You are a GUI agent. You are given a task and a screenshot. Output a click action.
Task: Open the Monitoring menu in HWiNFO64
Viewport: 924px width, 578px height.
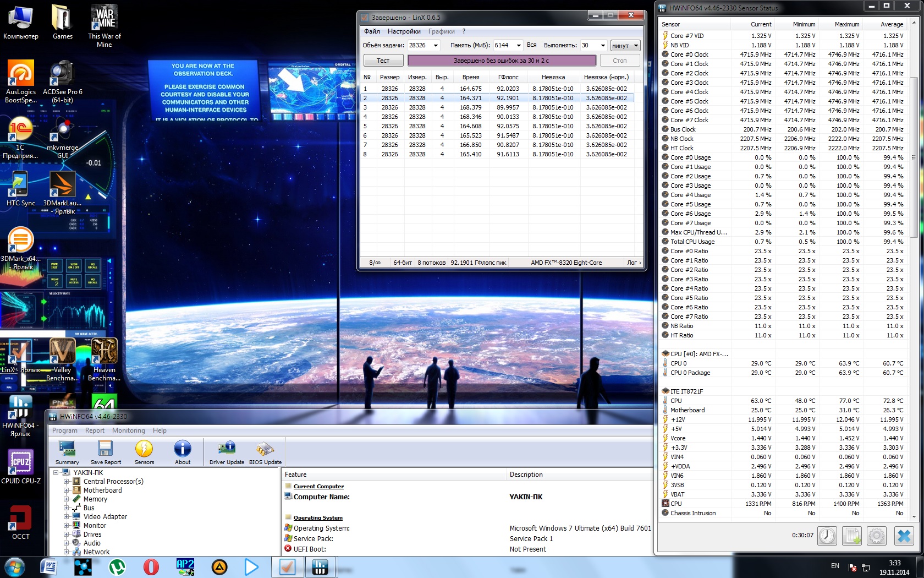128,430
